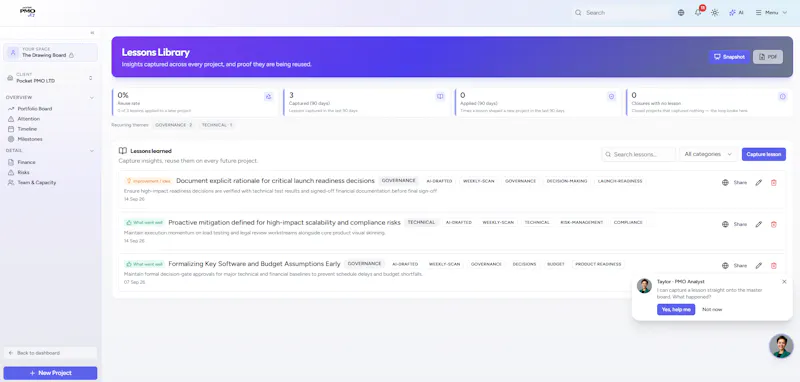Click the BUDGET tag
Viewport: 800px width, 382px height.
(556, 264)
